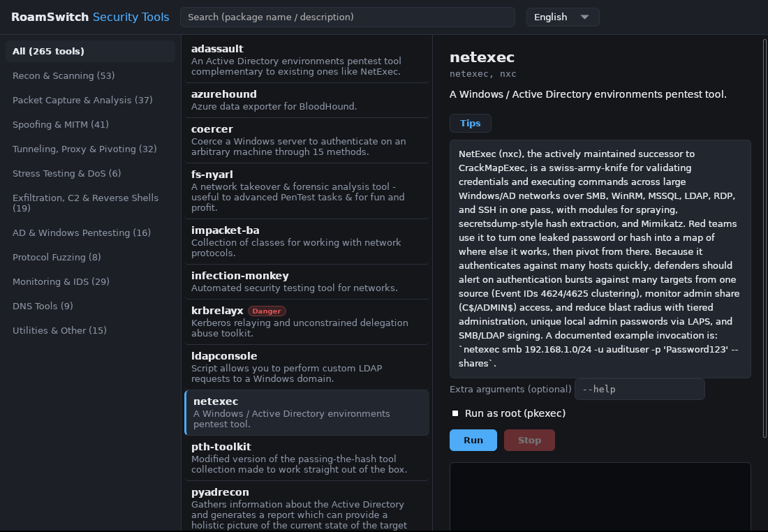Click the Run button
768x532 pixels.
pyautogui.click(x=473, y=441)
